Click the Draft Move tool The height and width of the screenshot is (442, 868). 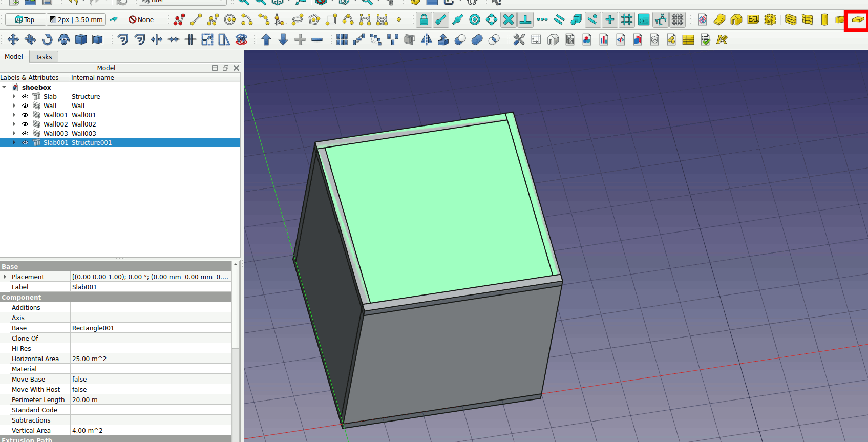click(13, 39)
